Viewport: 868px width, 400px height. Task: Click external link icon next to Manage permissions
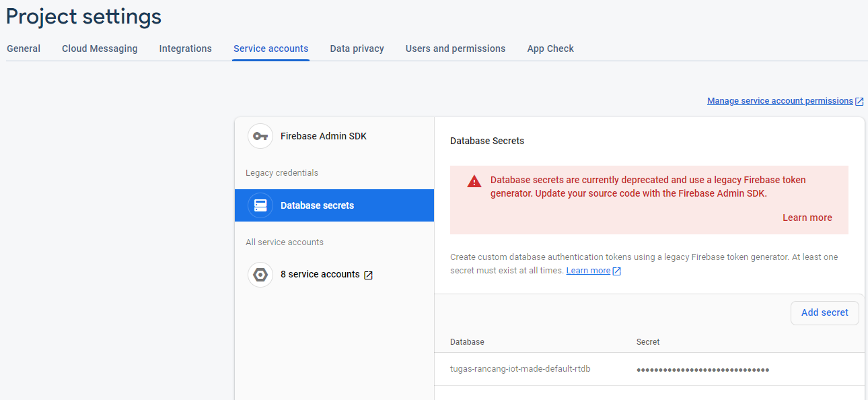click(859, 102)
